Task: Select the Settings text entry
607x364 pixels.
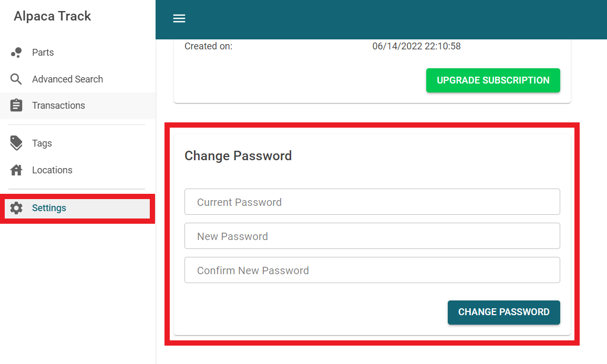Action: [49, 208]
